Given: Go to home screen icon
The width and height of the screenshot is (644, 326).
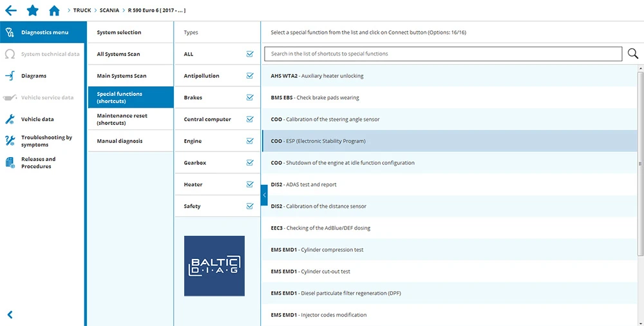Looking at the screenshot, I should [x=54, y=10].
